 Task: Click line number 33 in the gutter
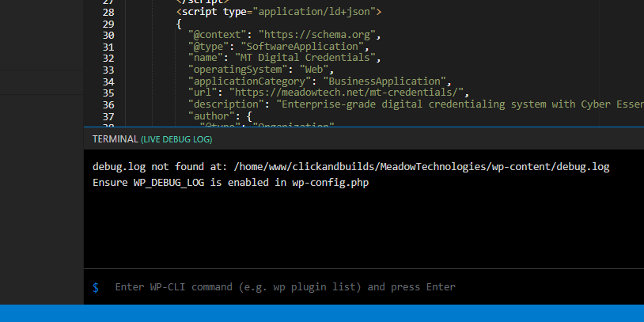[x=108, y=70]
